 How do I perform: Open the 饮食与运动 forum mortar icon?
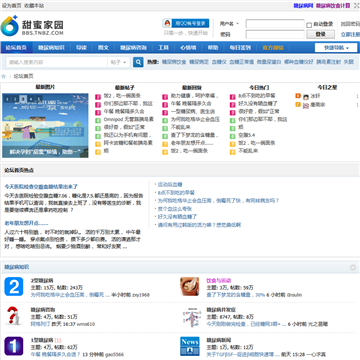pyautogui.click(x=190, y=286)
